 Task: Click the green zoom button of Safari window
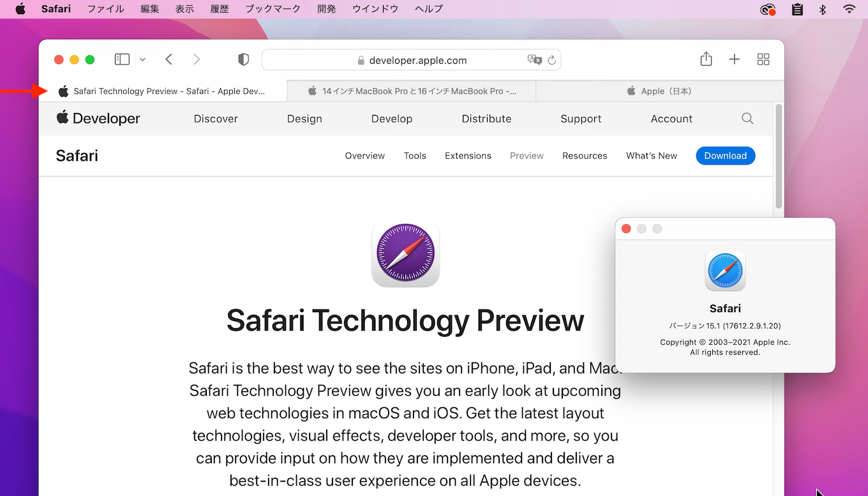90,59
